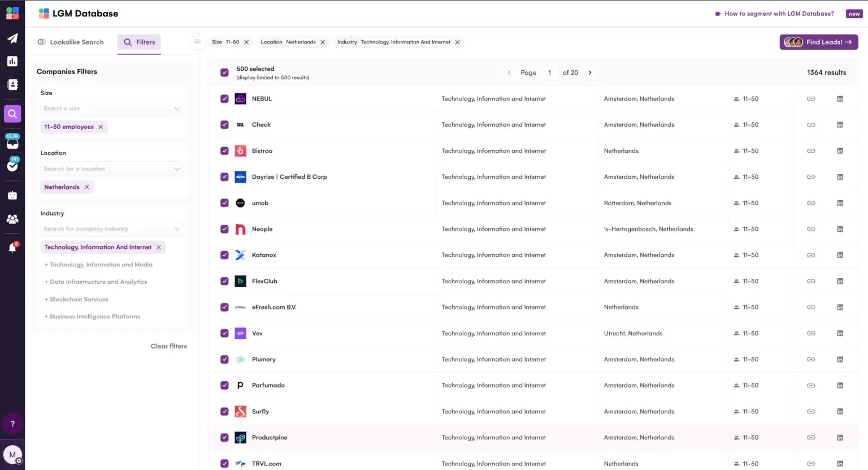Click the page number input field
The width and height of the screenshot is (868, 470).
pos(549,72)
